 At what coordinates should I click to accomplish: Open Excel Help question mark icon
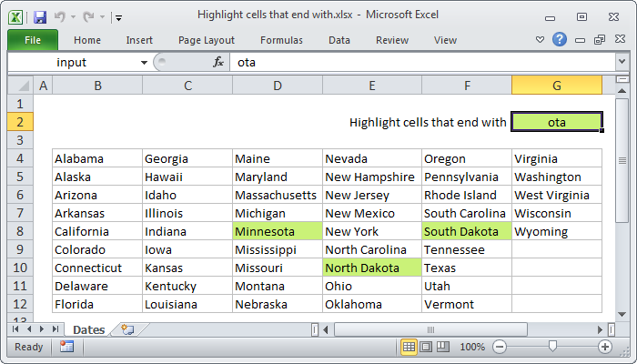point(560,39)
